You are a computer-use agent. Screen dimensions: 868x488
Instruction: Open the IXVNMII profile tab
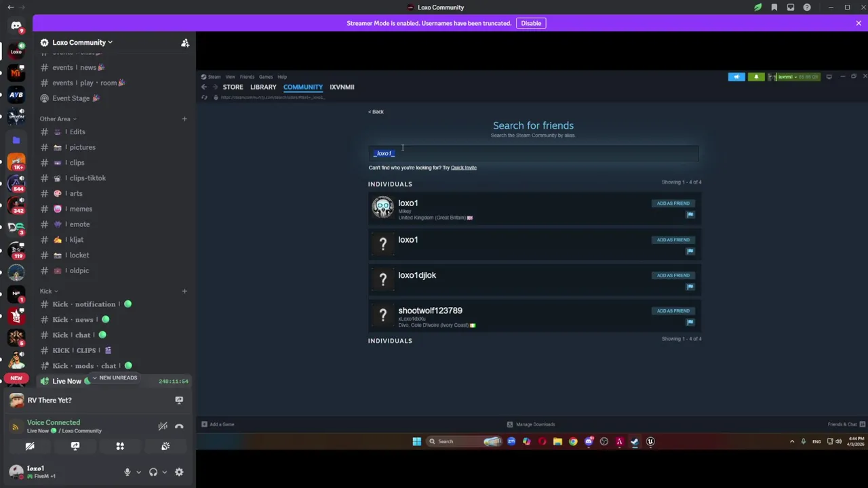[342, 87]
